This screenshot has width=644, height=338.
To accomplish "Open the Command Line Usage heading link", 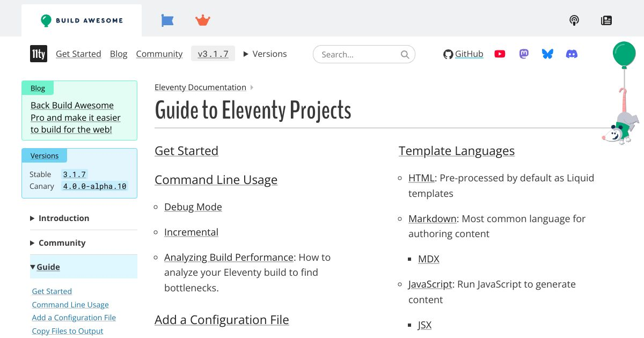I will (x=216, y=180).
